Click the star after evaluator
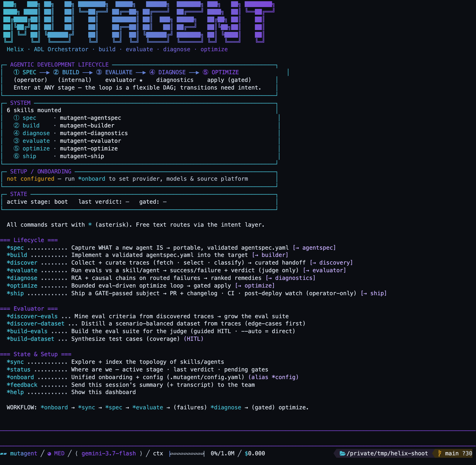 pyautogui.click(x=141, y=80)
